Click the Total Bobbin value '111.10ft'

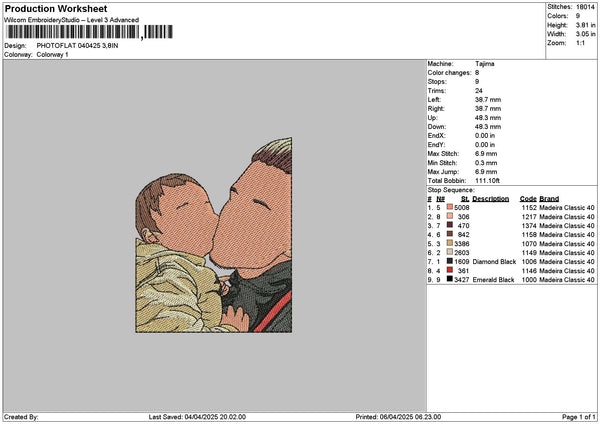(488, 181)
